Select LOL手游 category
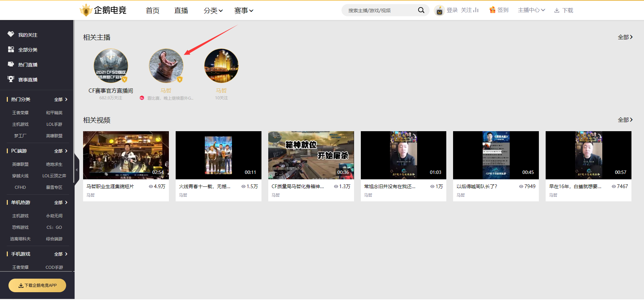Viewport: 644px width, 300px height. point(54,124)
